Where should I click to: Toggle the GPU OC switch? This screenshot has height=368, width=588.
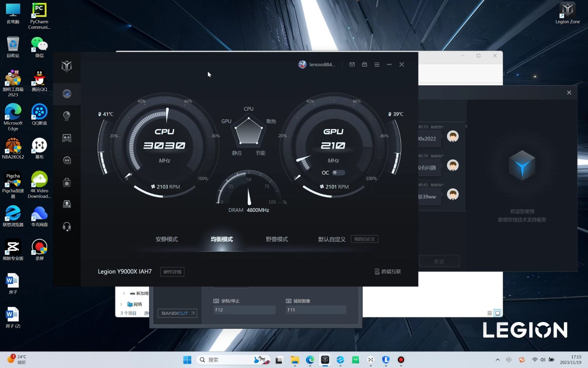tap(339, 173)
